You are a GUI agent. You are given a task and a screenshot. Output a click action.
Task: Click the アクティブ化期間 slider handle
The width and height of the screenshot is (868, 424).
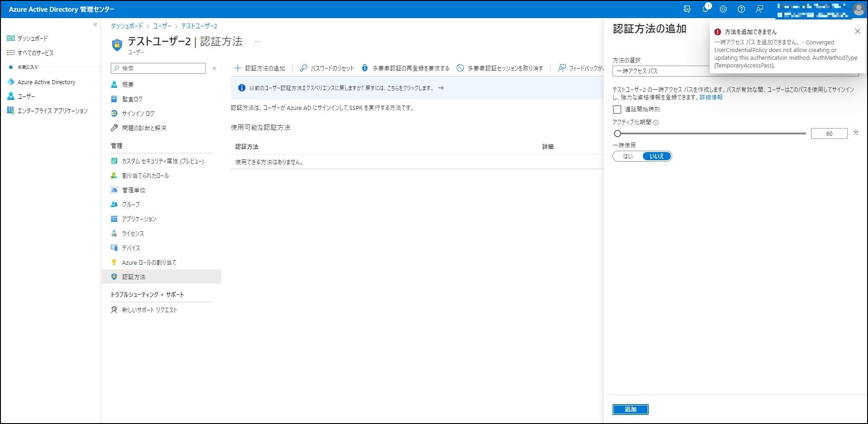[x=618, y=133]
